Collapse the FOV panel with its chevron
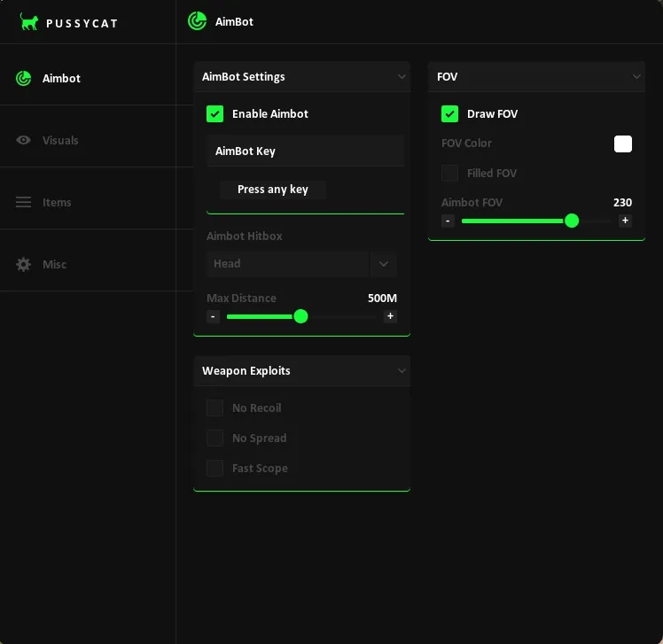663x644 pixels. [x=636, y=77]
